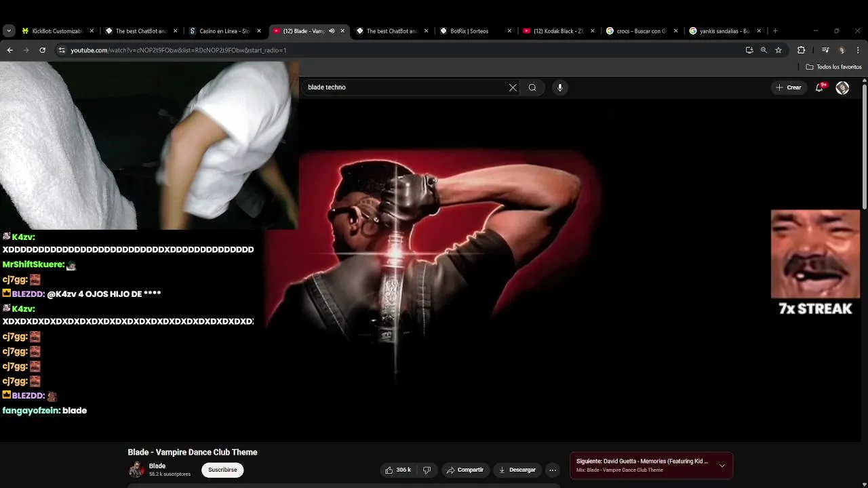Screen dimensions: 868x488
Task: Open the Blade channel name link
Action: [x=157, y=466]
